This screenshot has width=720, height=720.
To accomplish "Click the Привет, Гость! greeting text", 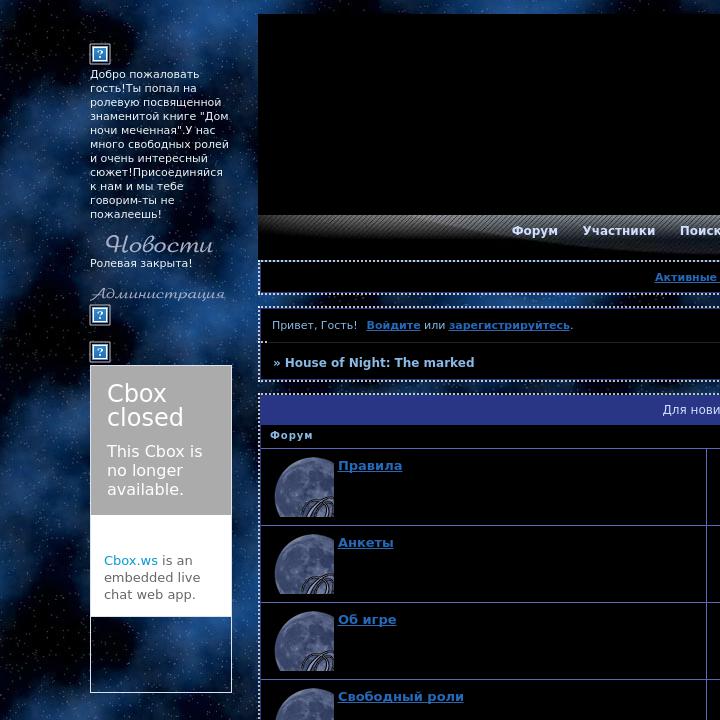I will click(314, 325).
